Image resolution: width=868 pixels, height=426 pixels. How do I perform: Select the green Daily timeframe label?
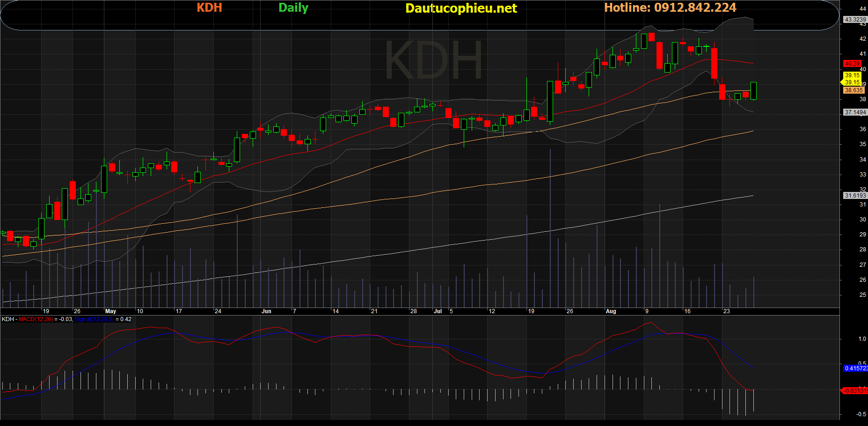pos(293,7)
